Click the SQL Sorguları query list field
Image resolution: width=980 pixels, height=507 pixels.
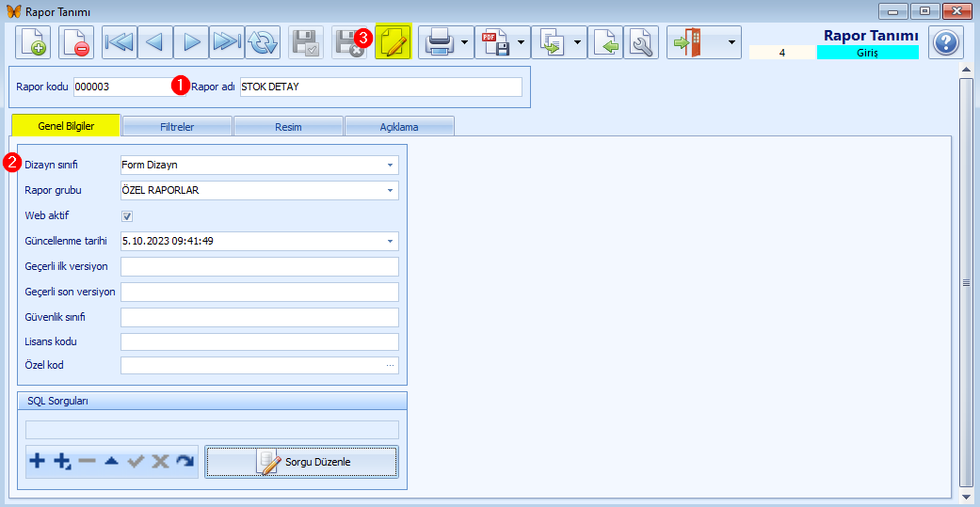pyautogui.click(x=212, y=430)
